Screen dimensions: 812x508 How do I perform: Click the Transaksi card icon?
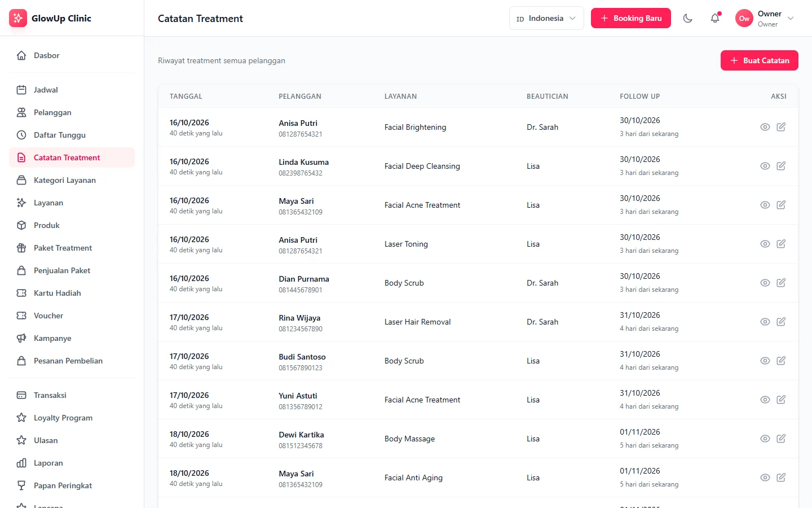tap(21, 395)
